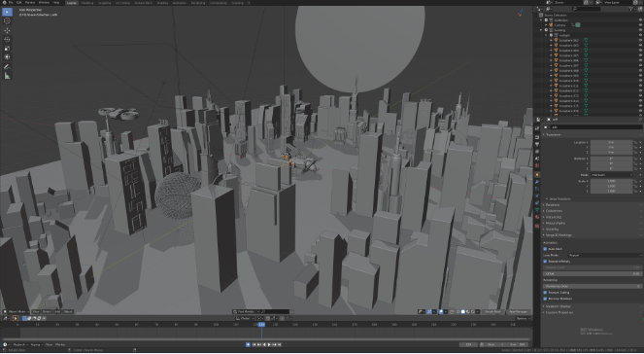Select the Rotate tool

point(7,40)
